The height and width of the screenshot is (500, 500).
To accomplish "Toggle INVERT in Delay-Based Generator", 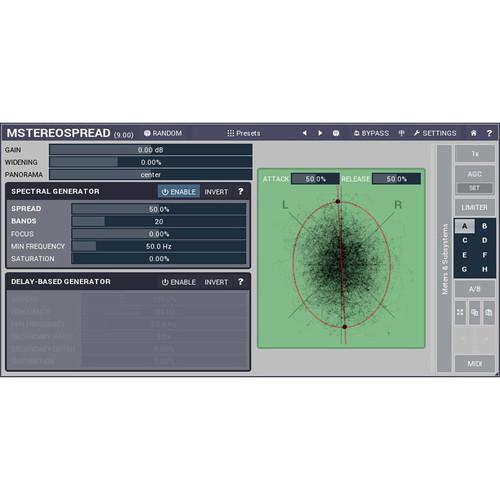I will tap(216, 282).
